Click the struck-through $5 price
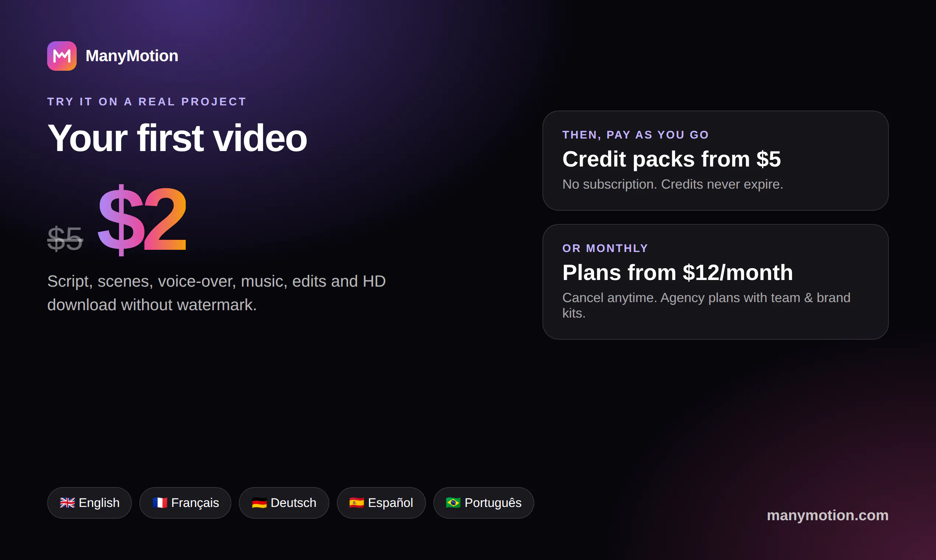The height and width of the screenshot is (560, 936). (65, 238)
